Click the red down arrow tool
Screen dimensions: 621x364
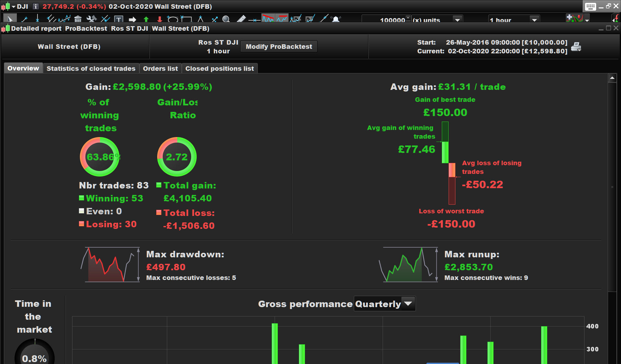(x=159, y=19)
